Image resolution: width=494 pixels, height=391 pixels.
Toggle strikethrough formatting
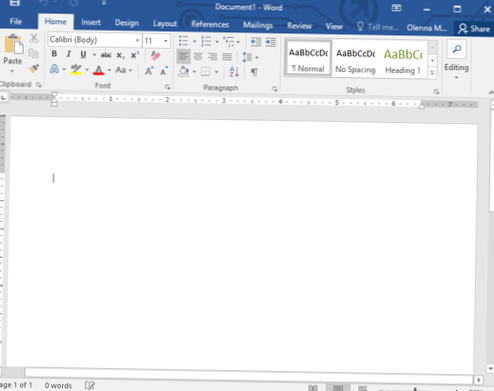click(106, 55)
